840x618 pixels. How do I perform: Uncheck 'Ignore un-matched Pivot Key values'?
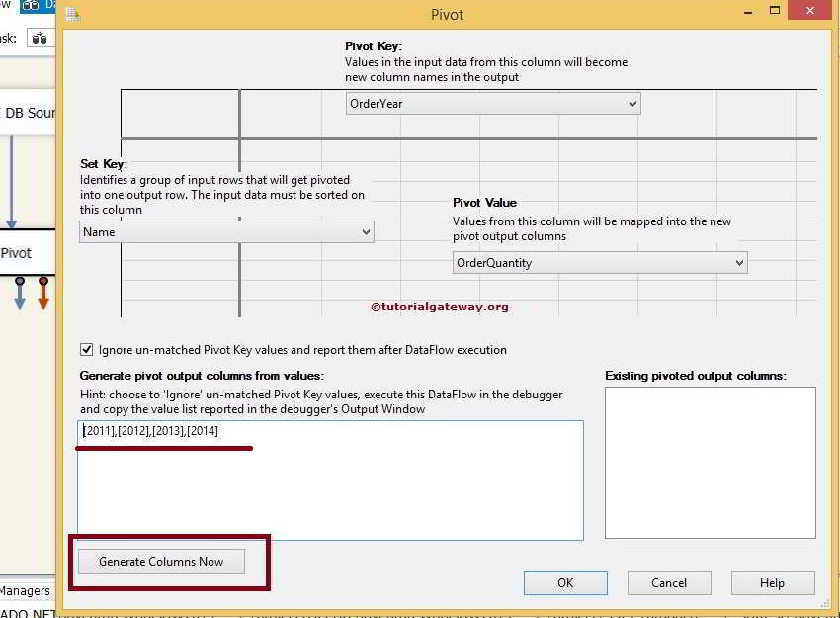(x=87, y=349)
